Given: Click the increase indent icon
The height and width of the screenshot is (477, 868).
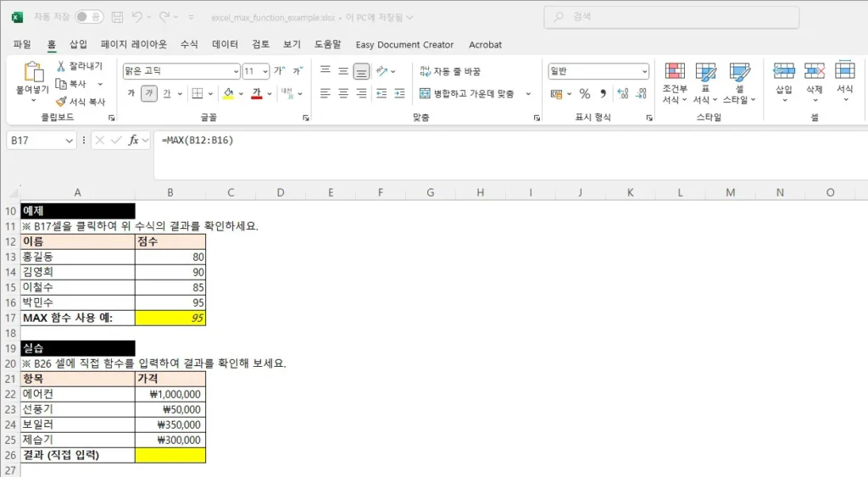Looking at the screenshot, I should (x=400, y=93).
